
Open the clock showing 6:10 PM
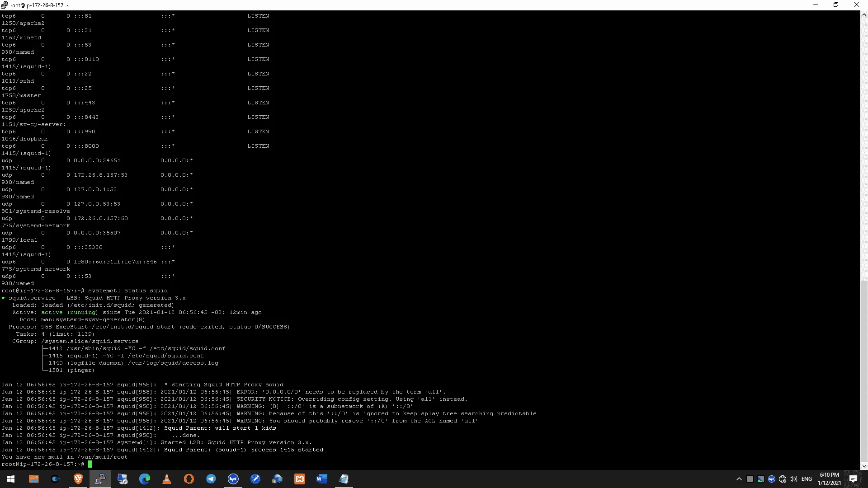pos(830,479)
